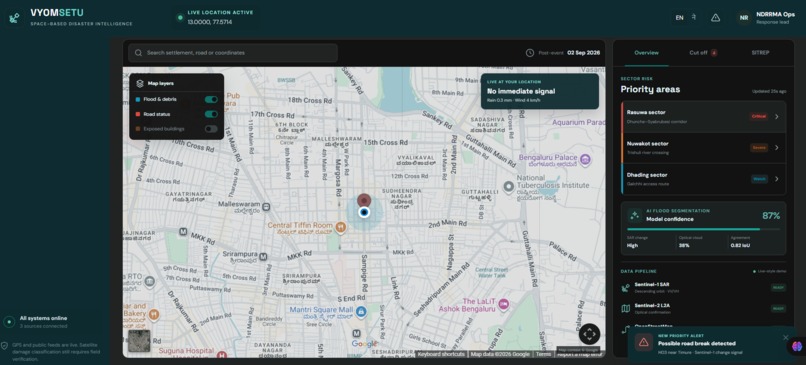Click the live location status dot
Viewport: 806px width, 365px height.
(180, 17)
